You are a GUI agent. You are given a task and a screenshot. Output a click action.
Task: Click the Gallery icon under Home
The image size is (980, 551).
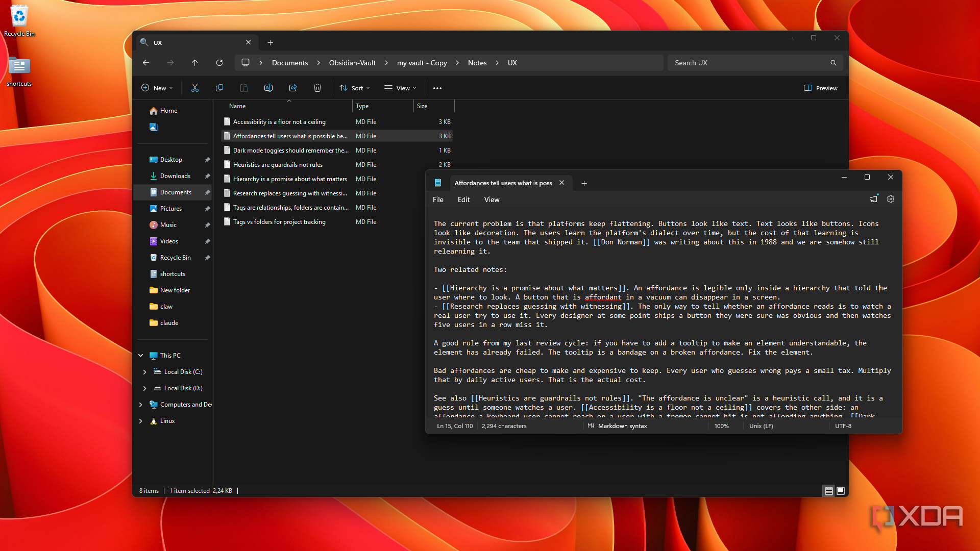(x=154, y=127)
